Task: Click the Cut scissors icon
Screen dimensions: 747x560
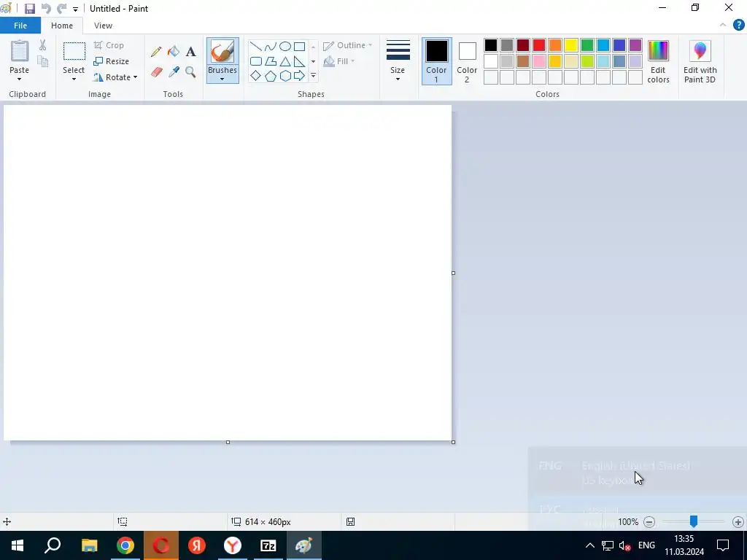Action: tap(43, 45)
